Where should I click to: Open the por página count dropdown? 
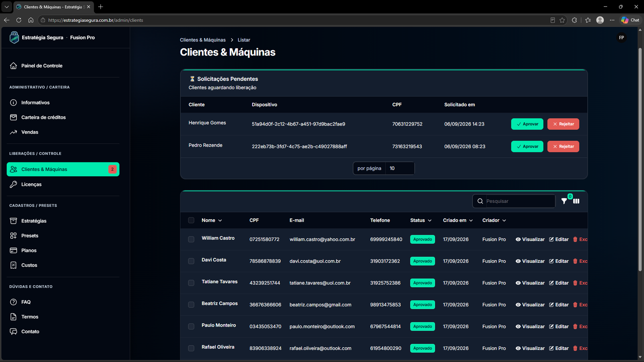tap(400, 168)
